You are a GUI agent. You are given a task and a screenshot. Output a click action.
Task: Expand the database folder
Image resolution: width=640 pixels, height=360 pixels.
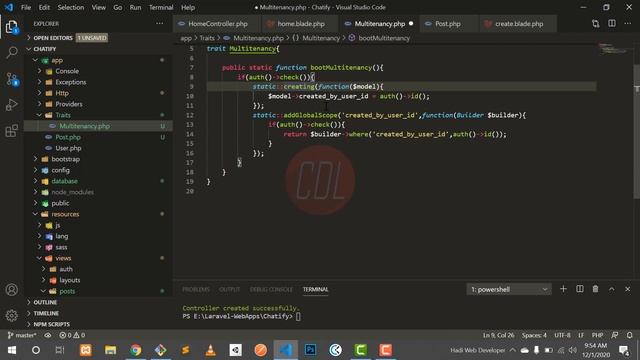[98, 181]
